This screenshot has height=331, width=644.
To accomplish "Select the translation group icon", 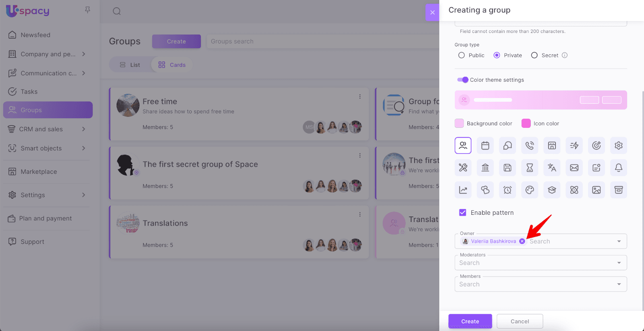I will click(x=552, y=168).
